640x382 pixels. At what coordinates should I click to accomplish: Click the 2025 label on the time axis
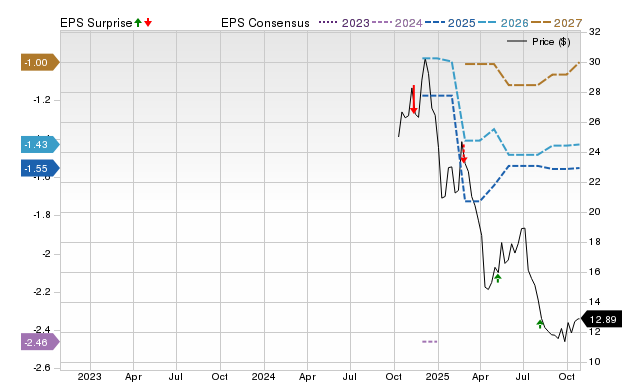coord(437,376)
